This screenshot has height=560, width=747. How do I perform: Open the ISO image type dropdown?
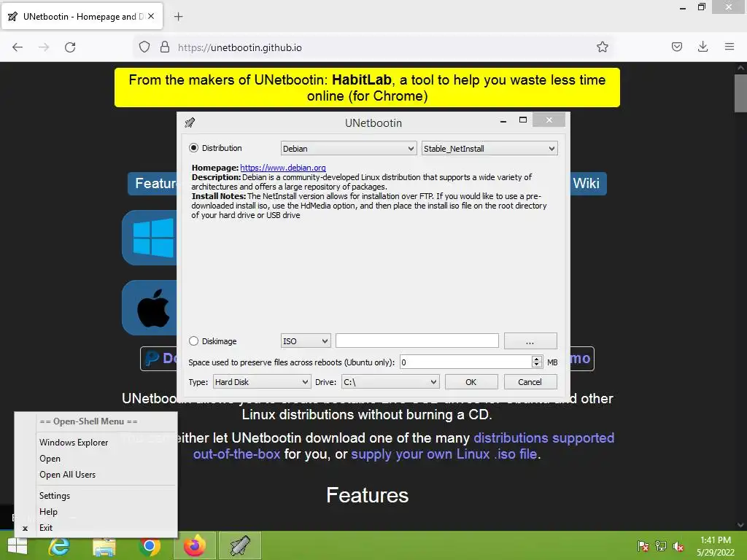(x=306, y=341)
